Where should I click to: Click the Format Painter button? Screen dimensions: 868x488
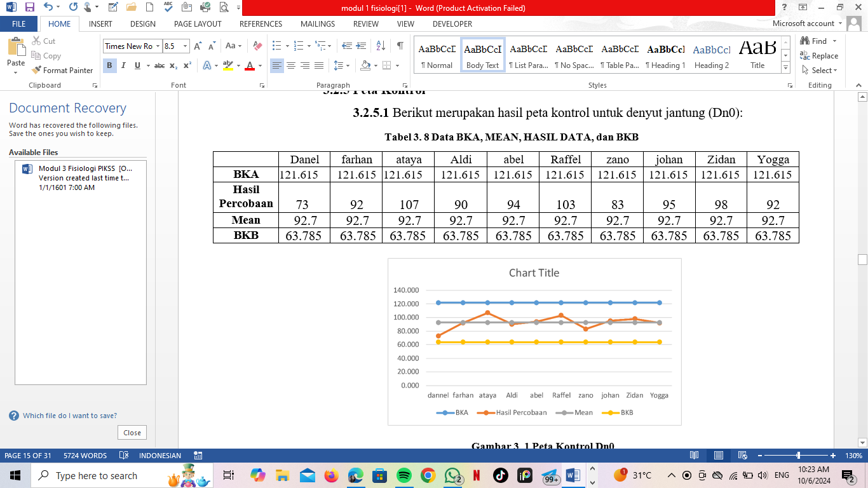62,71
